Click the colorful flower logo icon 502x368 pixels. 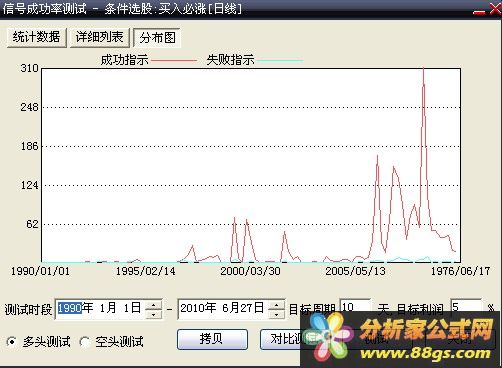click(x=328, y=337)
